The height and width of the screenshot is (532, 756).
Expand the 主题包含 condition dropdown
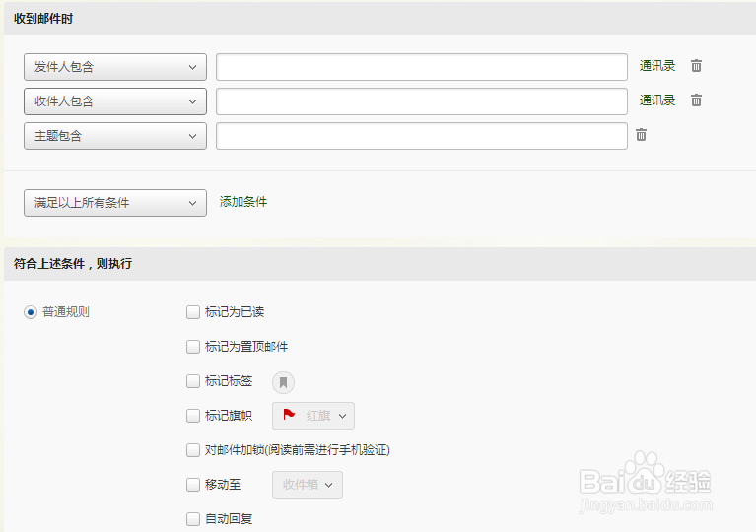click(115, 136)
